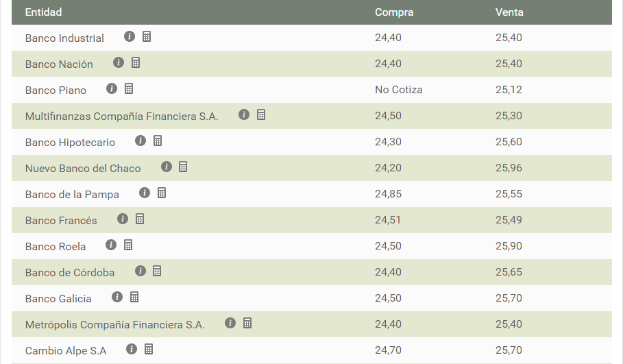Select the Banco Galicia entity name
The width and height of the screenshot is (623, 364).
pos(58,298)
